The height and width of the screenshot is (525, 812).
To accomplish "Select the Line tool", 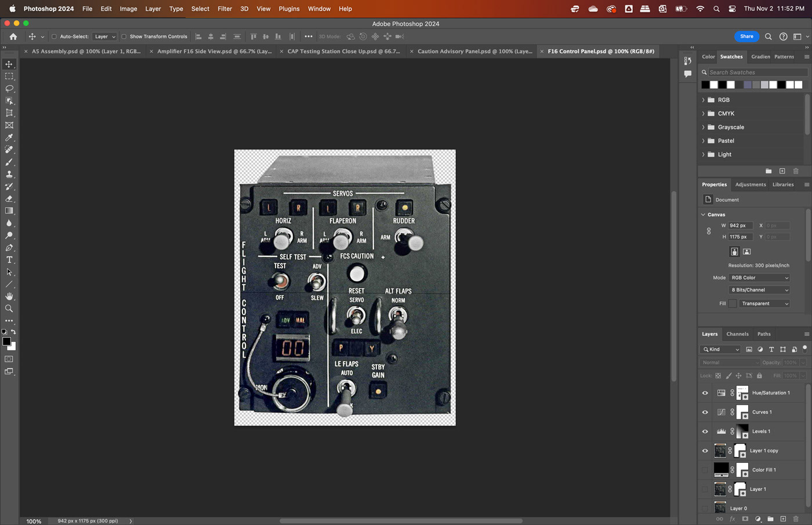I will 9,284.
